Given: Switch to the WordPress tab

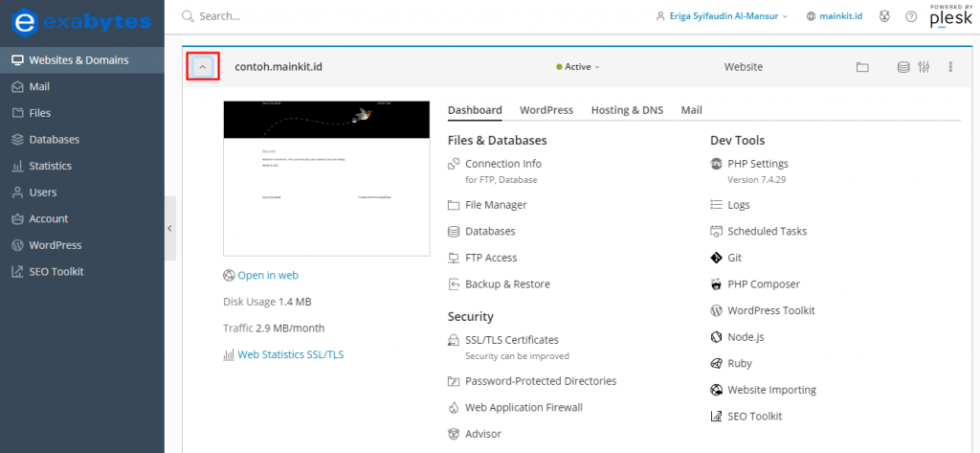Looking at the screenshot, I should click(x=546, y=110).
